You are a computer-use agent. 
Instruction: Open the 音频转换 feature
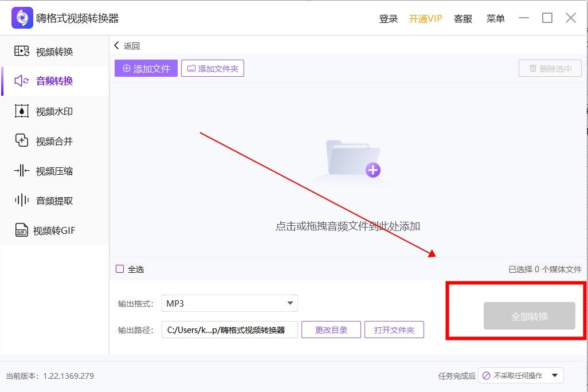pos(49,81)
